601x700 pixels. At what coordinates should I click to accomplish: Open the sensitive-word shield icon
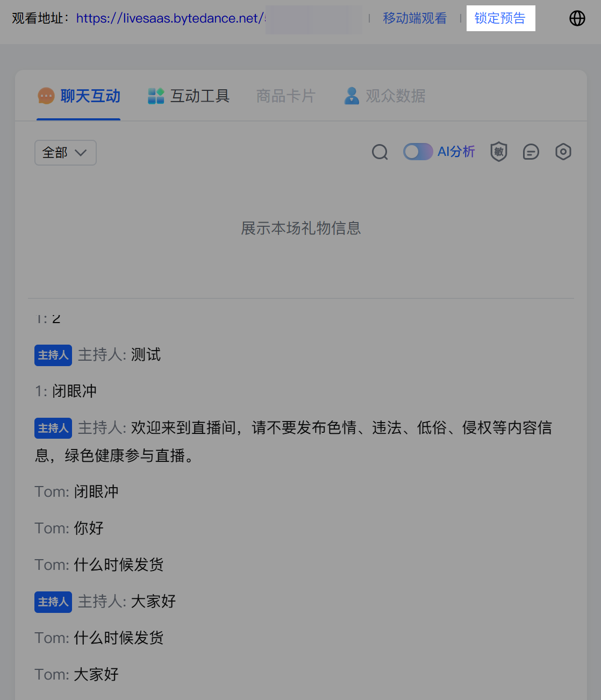click(x=499, y=152)
